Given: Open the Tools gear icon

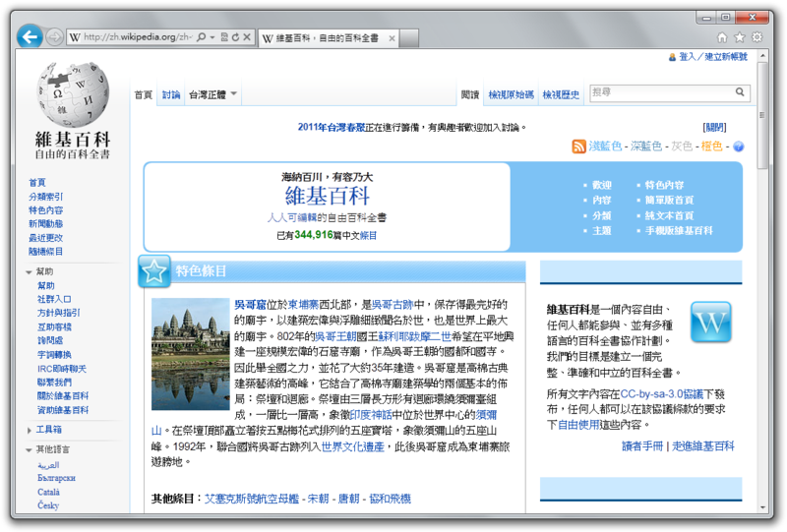Looking at the screenshot, I should point(757,37).
